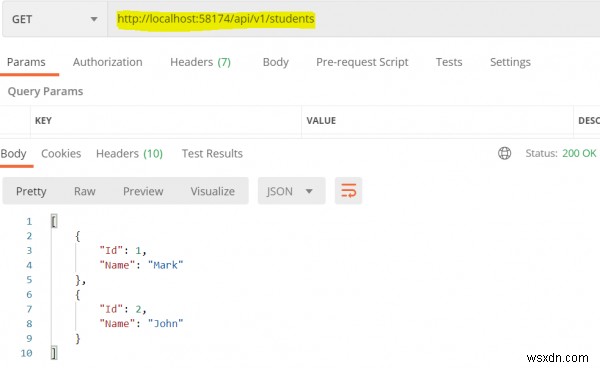Screen dimensions: 600x368
Task: Click the 200 OK status text
Action: pos(579,153)
